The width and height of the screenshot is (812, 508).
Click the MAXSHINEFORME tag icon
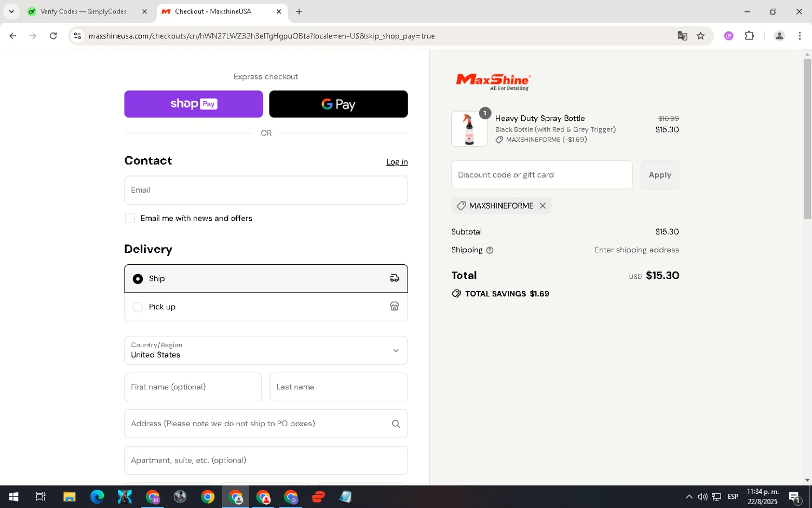click(461, 206)
